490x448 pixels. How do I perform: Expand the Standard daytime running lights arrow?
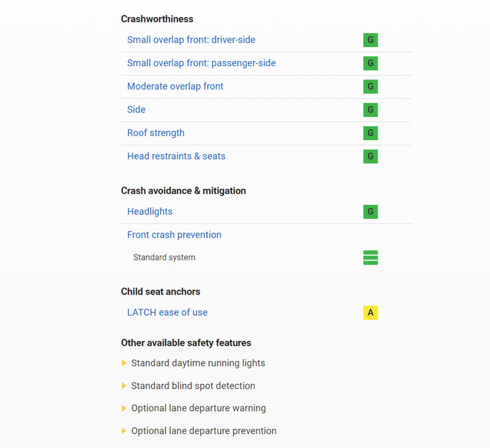124,363
